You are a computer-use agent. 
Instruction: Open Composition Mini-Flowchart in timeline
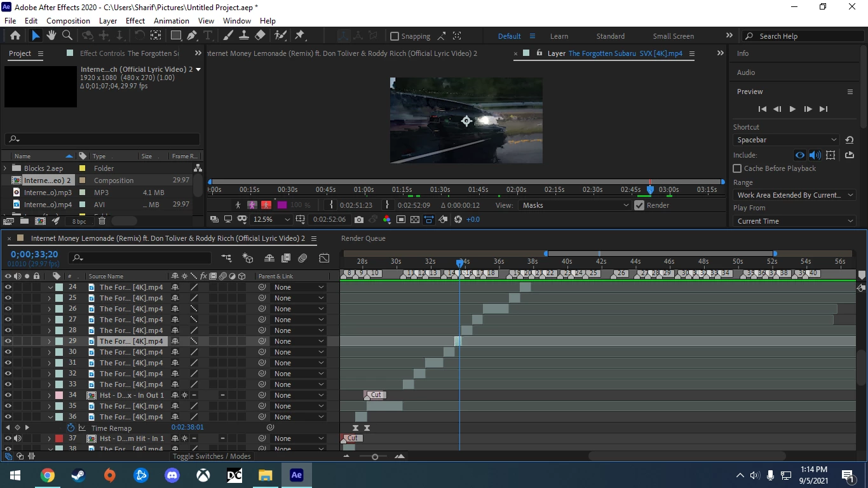226,258
